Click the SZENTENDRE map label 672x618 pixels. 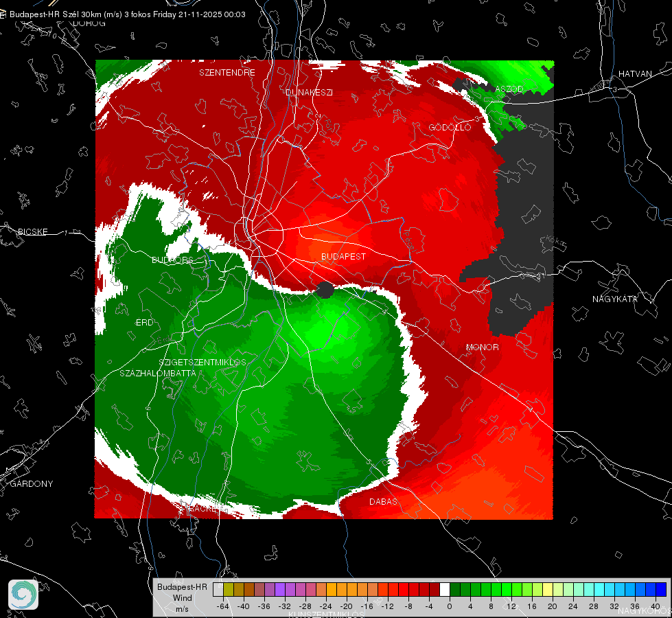coord(227,73)
